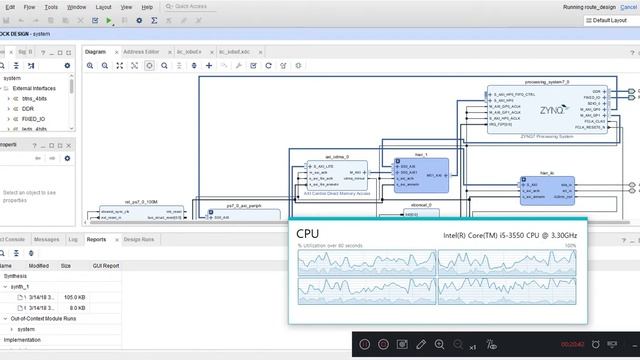Open the Log tab
Viewport: 640px width, 360px height.
click(x=73, y=240)
